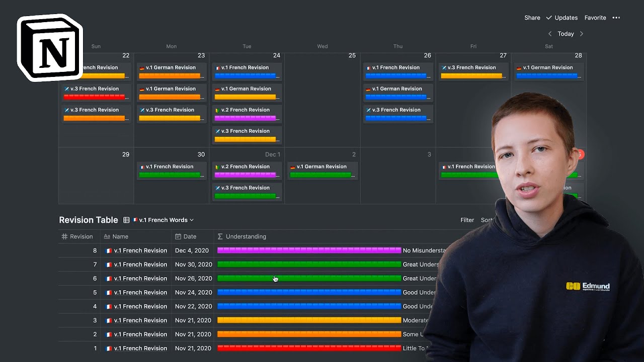Click the sigma icon in Understanding column header
Viewport: 644px width, 362px height.
[220, 236]
